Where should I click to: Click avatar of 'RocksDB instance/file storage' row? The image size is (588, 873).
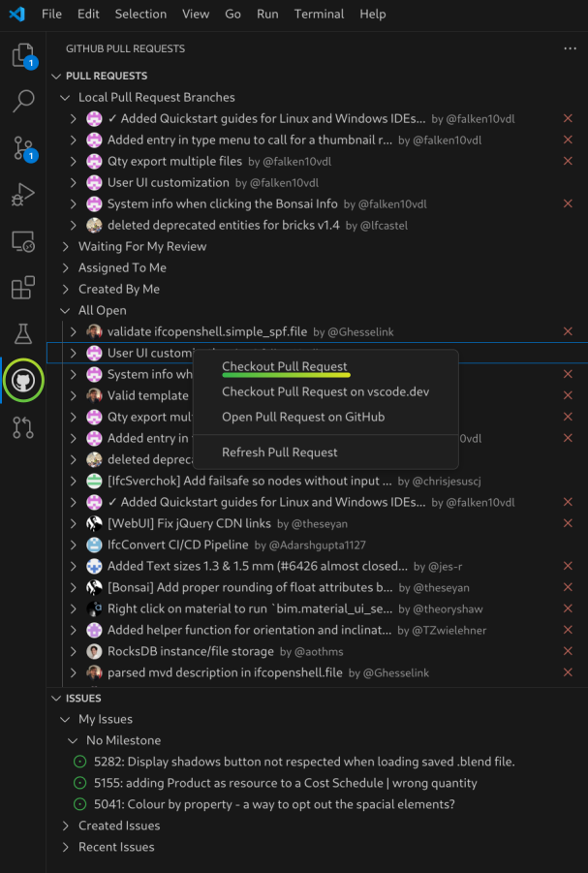(x=94, y=651)
